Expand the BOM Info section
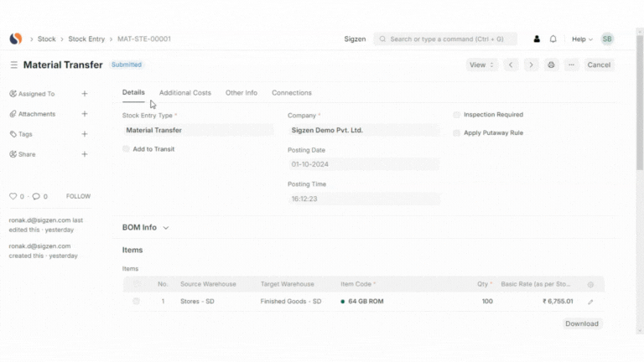Screen dimensions: 644x362 coord(146,227)
